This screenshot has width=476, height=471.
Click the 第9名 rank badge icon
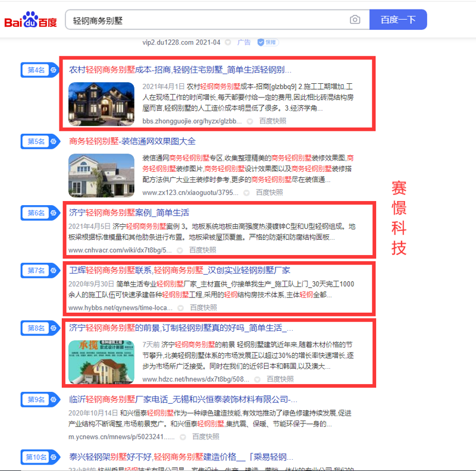click(x=40, y=400)
